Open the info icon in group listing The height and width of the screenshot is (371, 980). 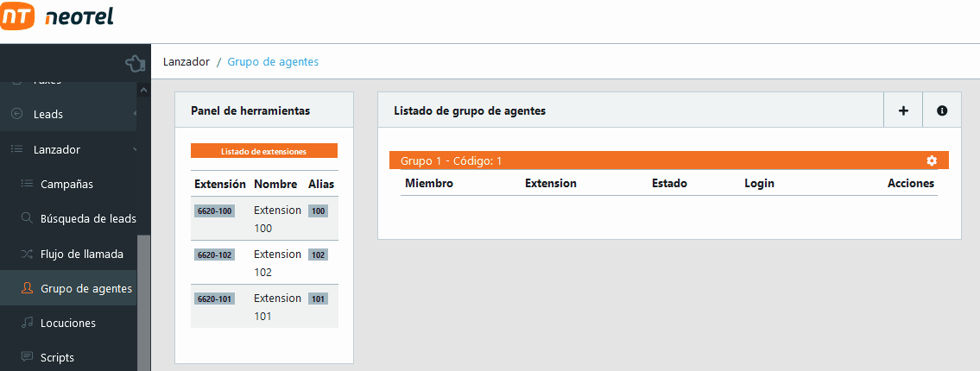942,110
